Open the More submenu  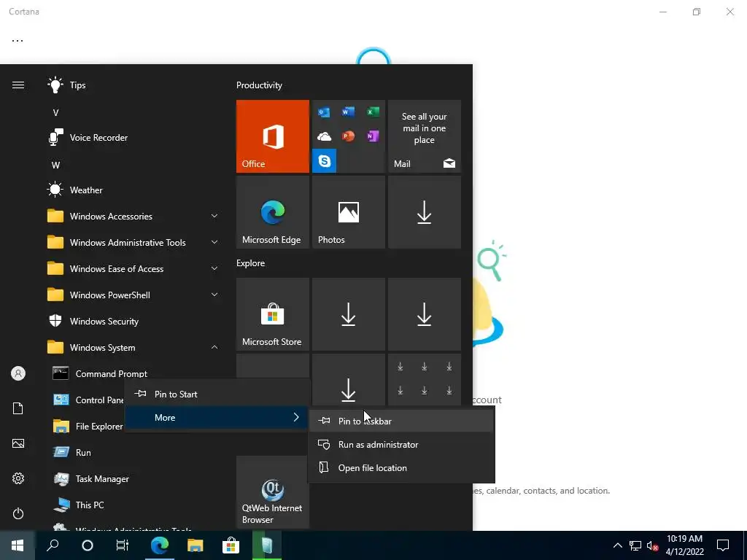[x=217, y=418]
